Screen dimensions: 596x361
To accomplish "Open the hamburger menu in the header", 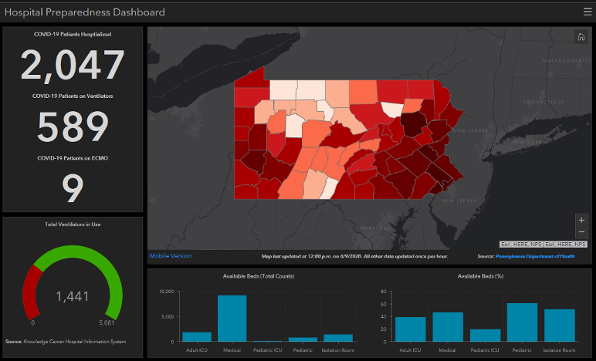I will 587,12.
